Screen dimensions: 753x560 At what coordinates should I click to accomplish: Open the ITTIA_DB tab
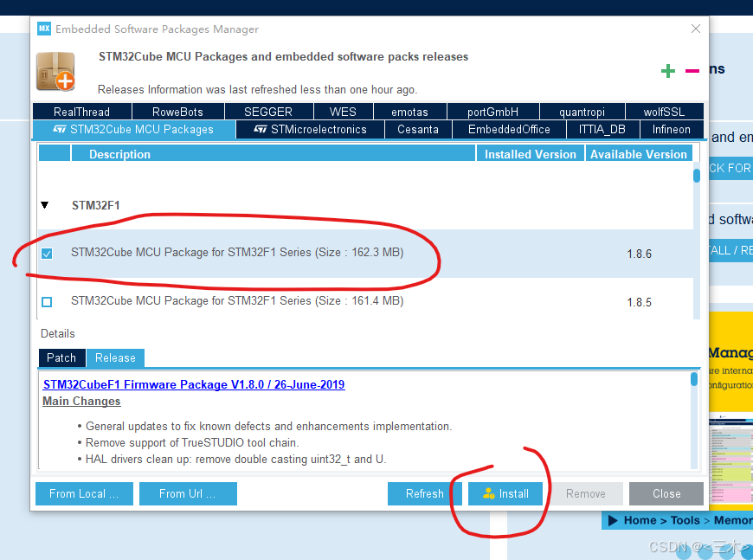602,129
